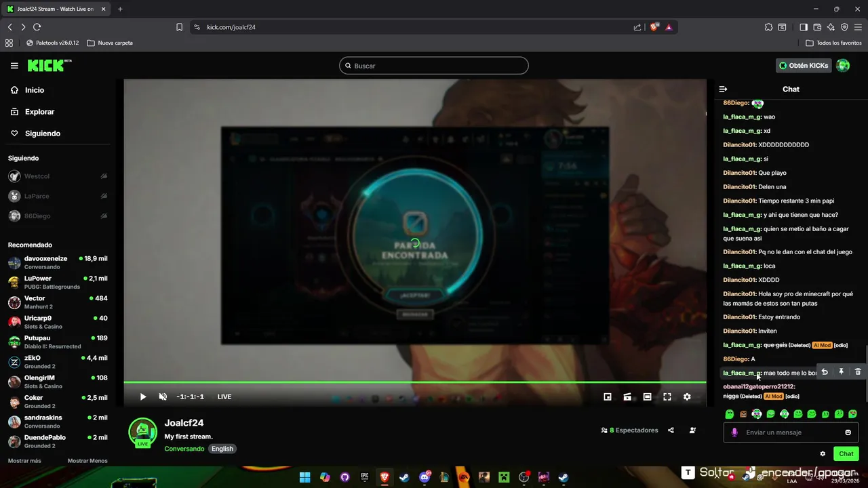This screenshot has height=488, width=868.
Task: Open Brave Rewards triangle icon
Action: (669, 27)
